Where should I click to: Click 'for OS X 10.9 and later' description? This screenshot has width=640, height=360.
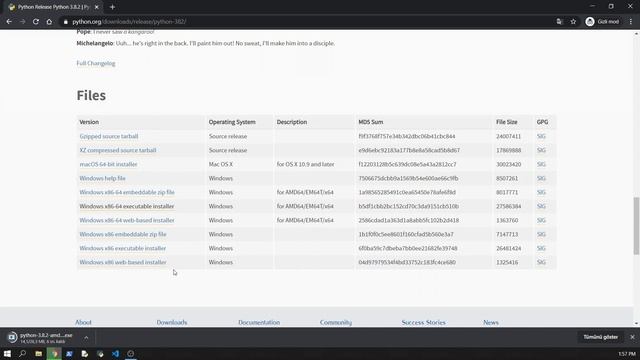(305, 164)
